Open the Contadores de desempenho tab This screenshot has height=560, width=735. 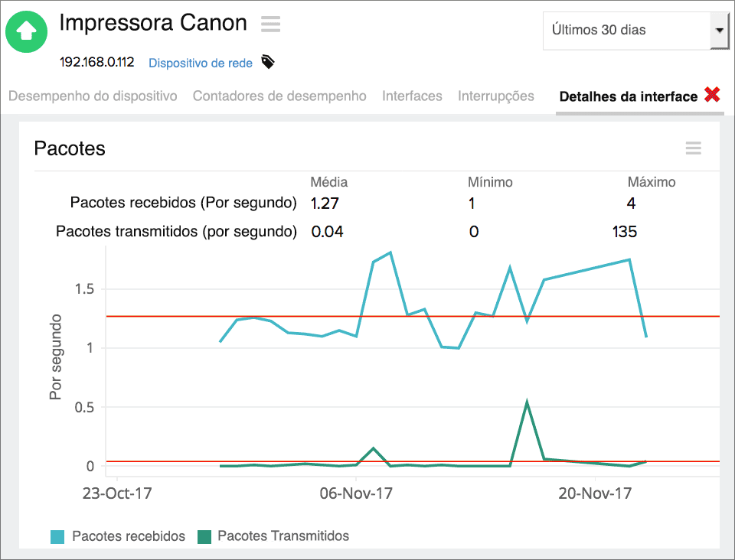pyautogui.click(x=279, y=96)
